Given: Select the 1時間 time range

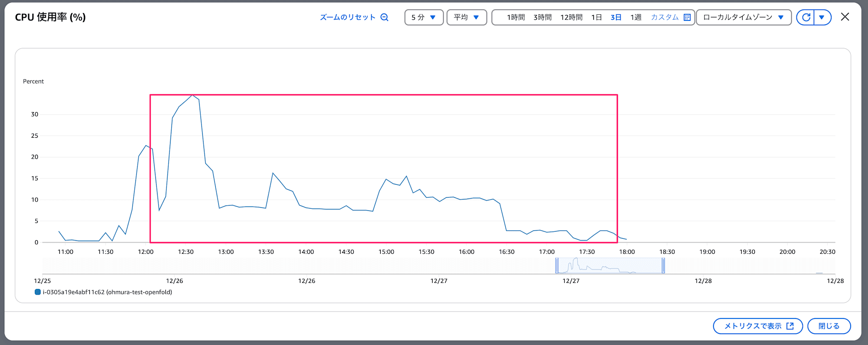Looking at the screenshot, I should (516, 17).
